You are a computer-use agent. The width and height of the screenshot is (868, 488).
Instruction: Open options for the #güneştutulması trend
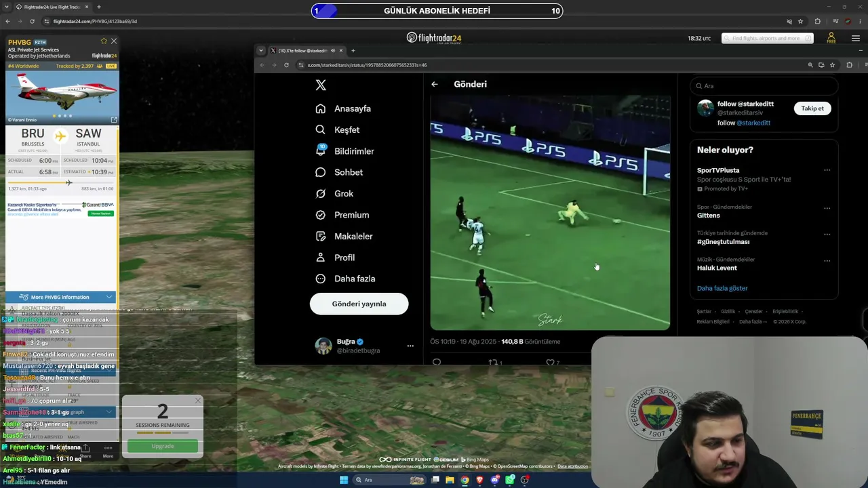(x=827, y=235)
